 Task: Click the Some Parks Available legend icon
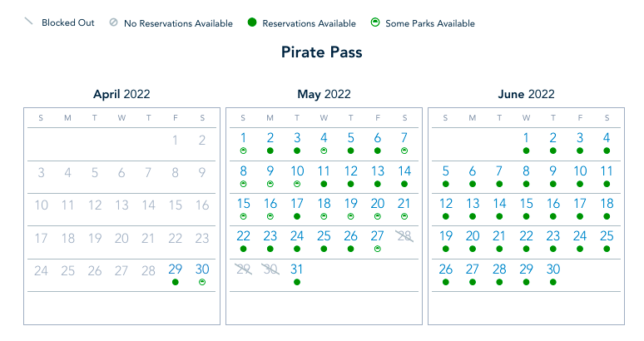coord(375,22)
